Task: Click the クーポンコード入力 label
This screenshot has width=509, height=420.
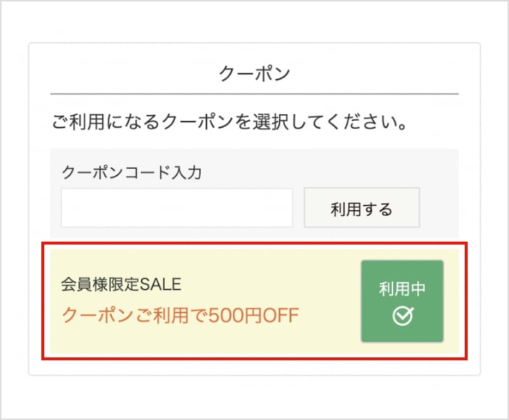Action: pyautogui.click(x=132, y=173)
